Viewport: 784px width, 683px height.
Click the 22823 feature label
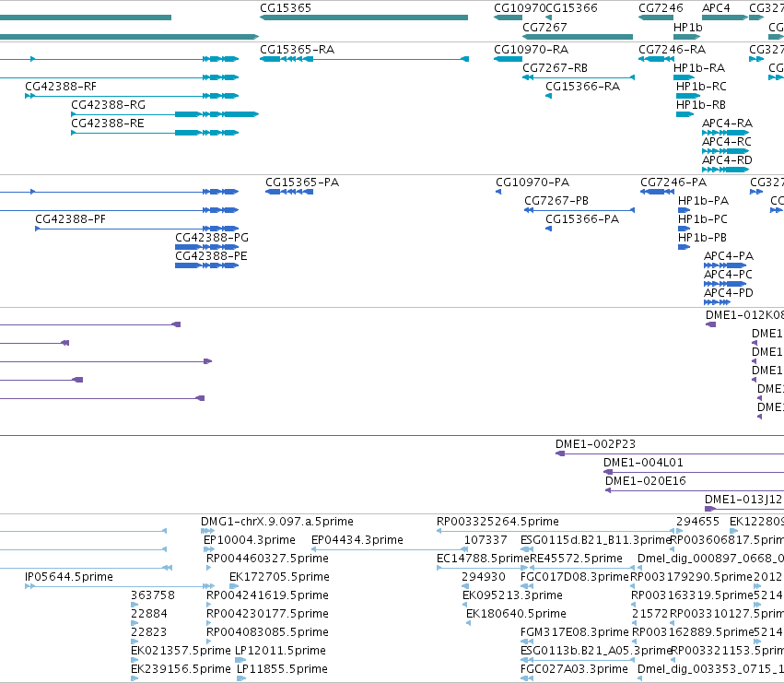[148, 632]
